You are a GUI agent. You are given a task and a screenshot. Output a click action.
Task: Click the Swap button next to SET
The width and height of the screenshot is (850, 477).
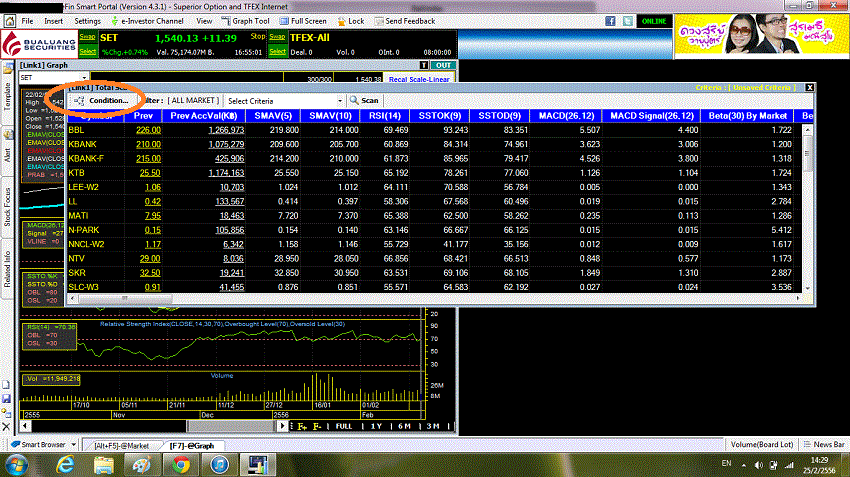pos(87,37)
